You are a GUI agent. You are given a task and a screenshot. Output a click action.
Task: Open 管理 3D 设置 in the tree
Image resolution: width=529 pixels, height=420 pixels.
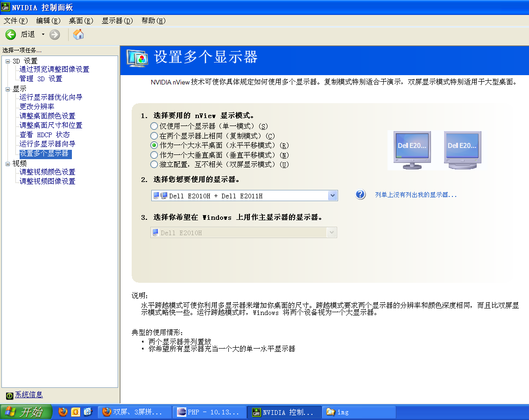pyautogui.click(x=41, y=79)
